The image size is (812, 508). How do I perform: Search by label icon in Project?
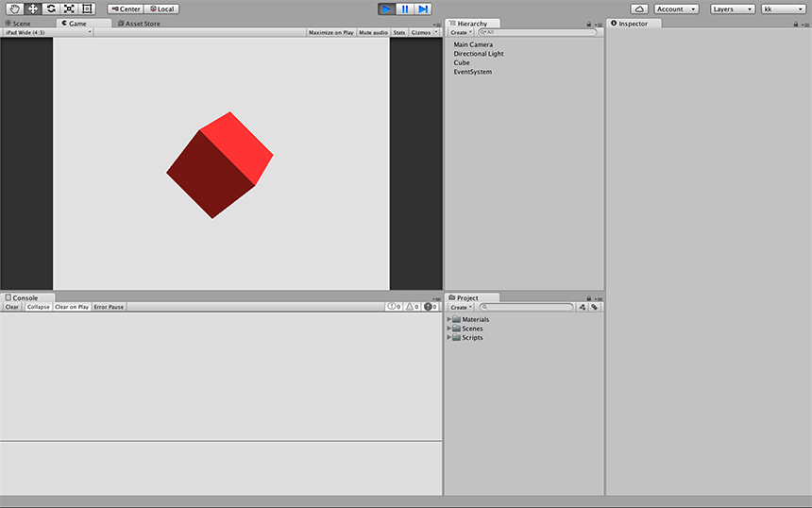(595, 307)
